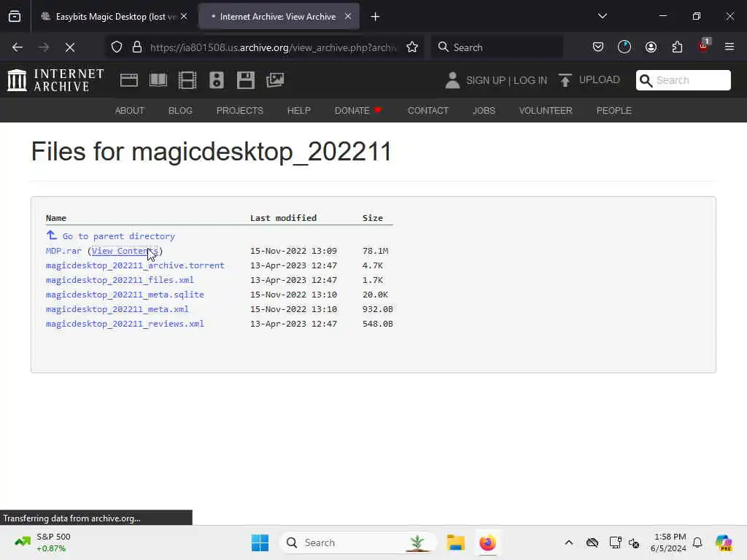Open the PEOPLE menu item
This screenshot has height=560, width=747.
tap(614, 111)
